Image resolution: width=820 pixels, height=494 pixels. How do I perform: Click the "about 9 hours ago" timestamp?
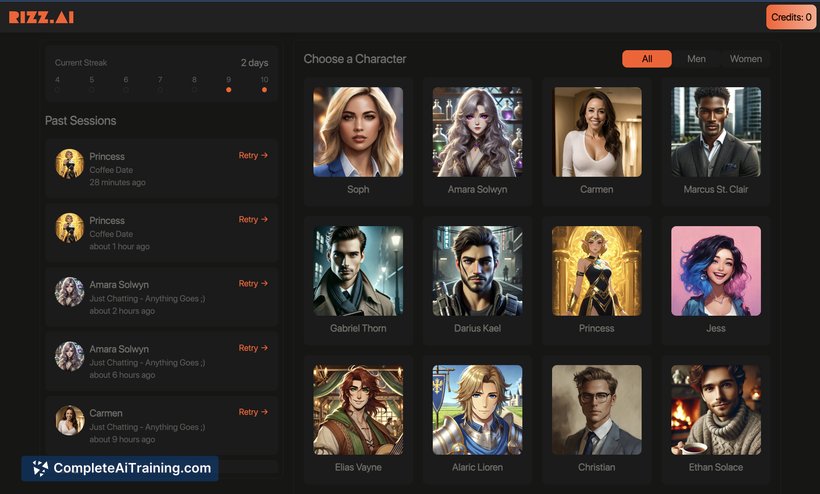point(122,440)
